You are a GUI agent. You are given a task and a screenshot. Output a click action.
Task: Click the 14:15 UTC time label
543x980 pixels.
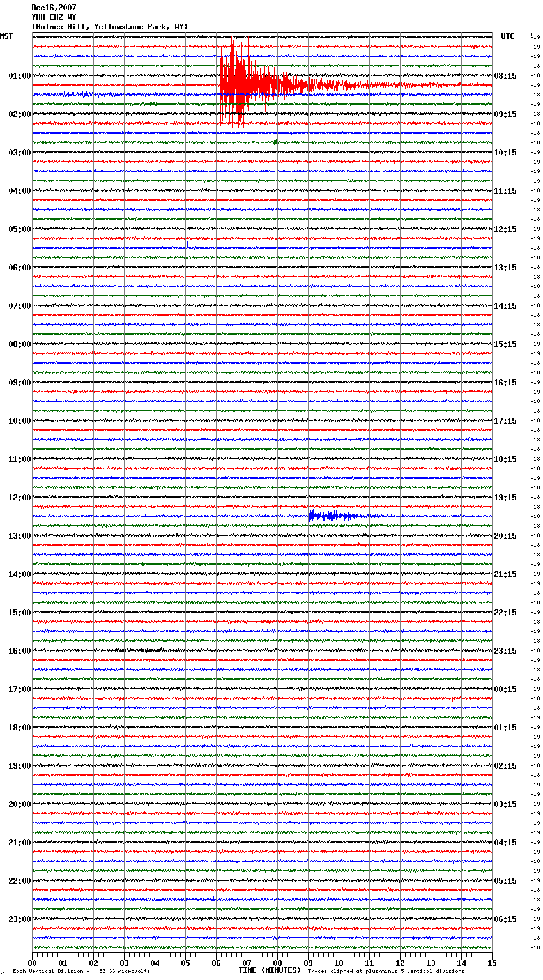pos(505,306)
